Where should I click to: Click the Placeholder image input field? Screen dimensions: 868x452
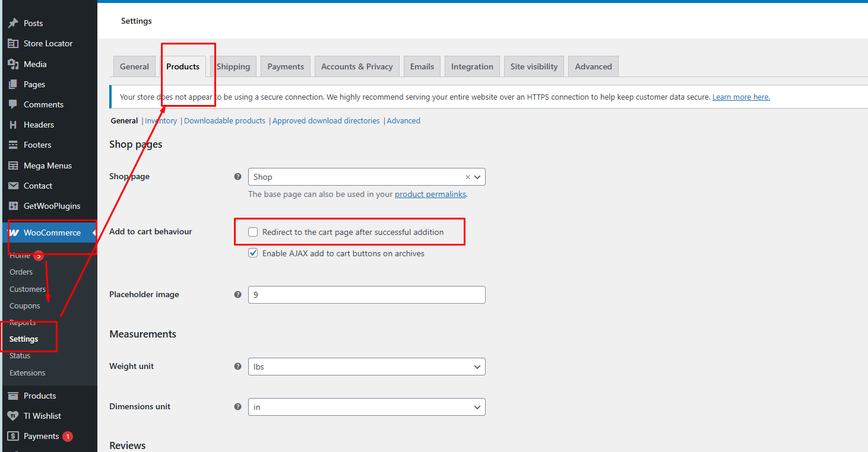(366, 295)
